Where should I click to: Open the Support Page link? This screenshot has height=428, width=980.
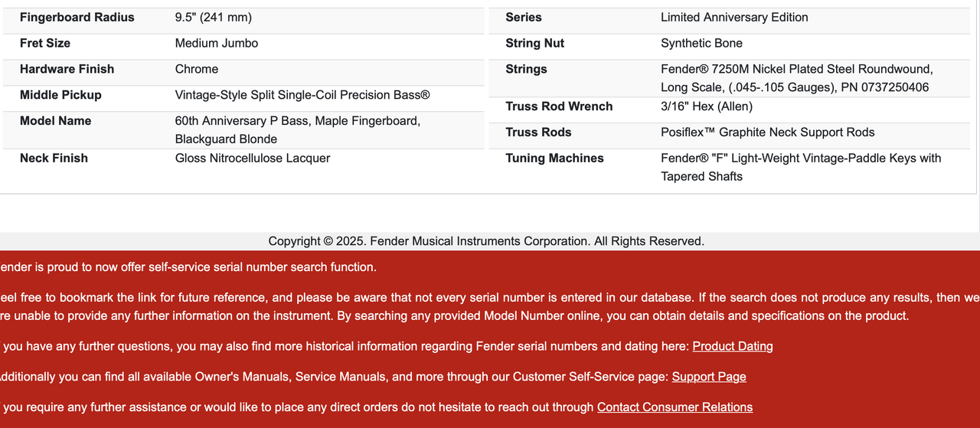point(709,377)
